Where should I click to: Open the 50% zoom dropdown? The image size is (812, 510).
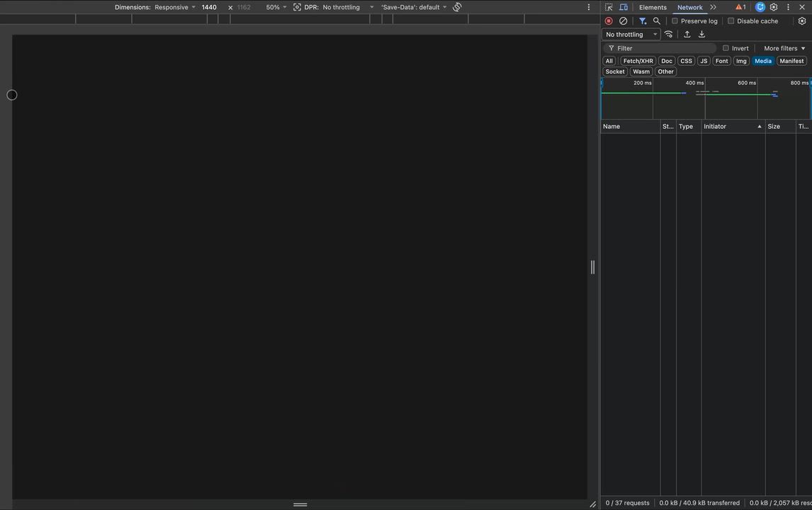(x=276, y=7)
